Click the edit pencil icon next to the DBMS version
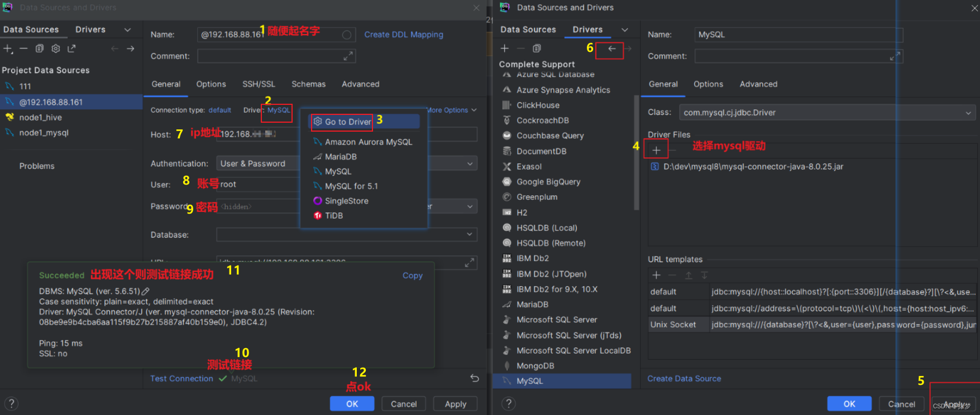Screen dimensions: 980x415 pos(146,291)
